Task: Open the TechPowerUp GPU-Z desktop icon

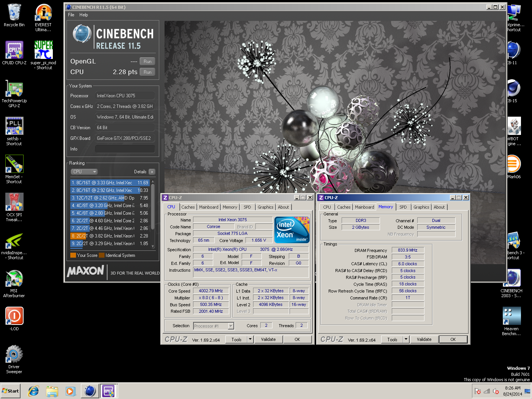Action: point(14,93)
